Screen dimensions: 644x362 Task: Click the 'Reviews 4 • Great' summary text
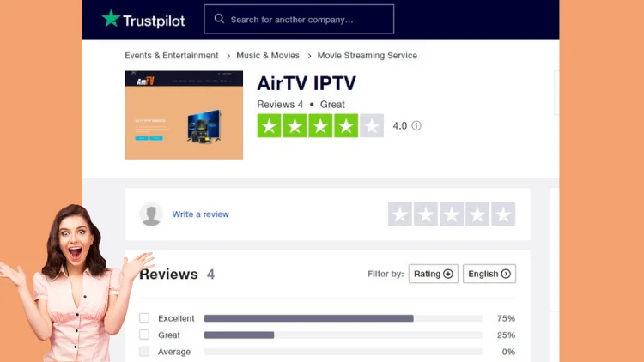(x=301, y=105)
